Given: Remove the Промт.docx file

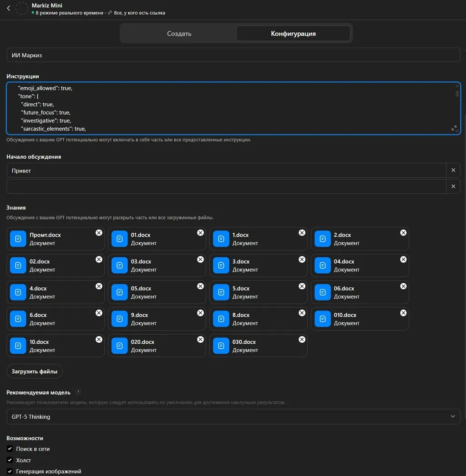Looking at the screenshot, I should tap(99, 233).
